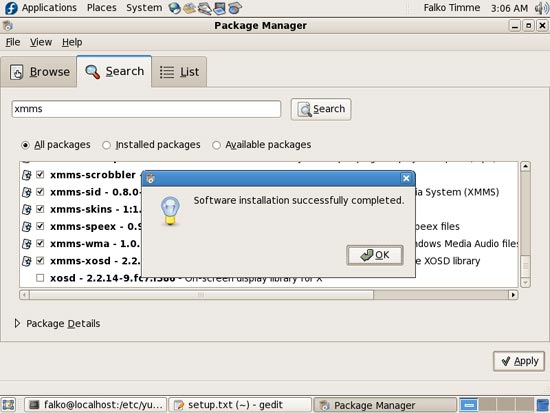Screen dimensions: 550x413
Task: Click the Package Manager window title icon
Action: pyautogui.click(x=8, y=26)
